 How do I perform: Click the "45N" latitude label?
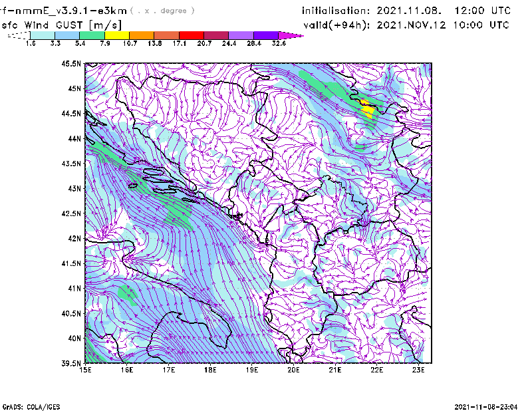74,88
